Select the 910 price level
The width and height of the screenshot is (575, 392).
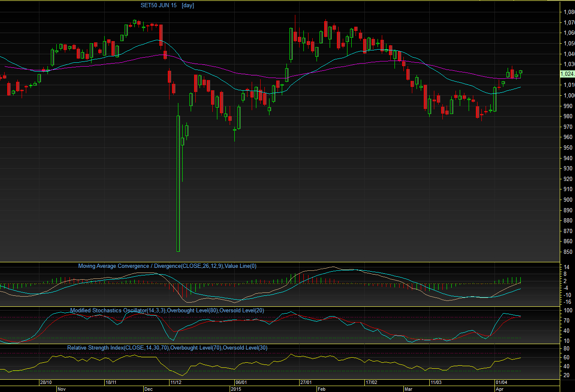coord(568,189)
